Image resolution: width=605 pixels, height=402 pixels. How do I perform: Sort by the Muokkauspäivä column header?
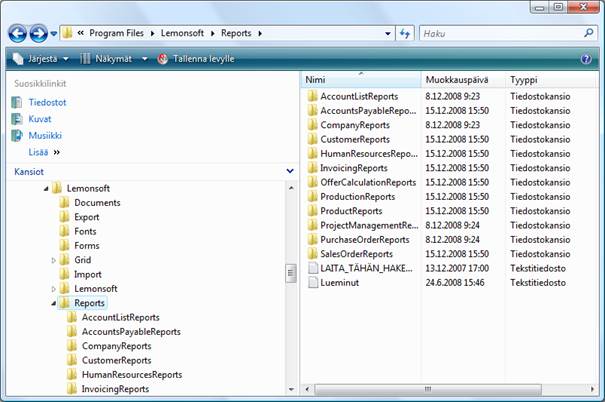[463, 80]
